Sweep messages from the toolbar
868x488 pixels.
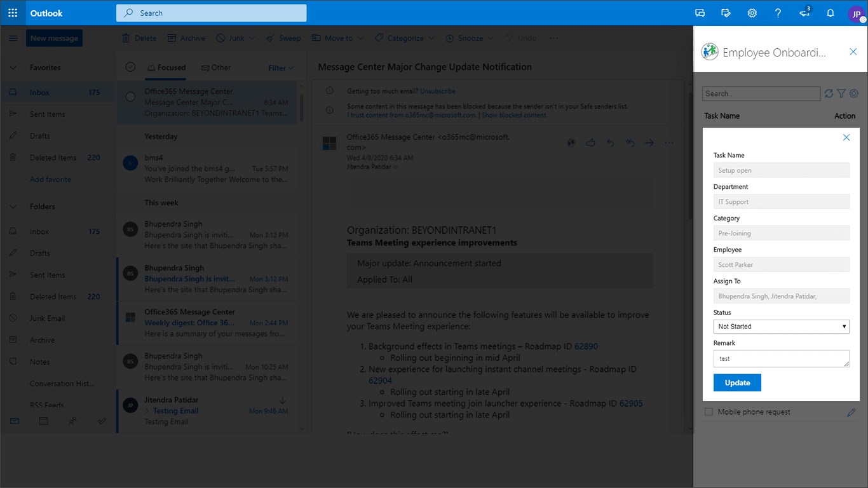tap(283, 38)
